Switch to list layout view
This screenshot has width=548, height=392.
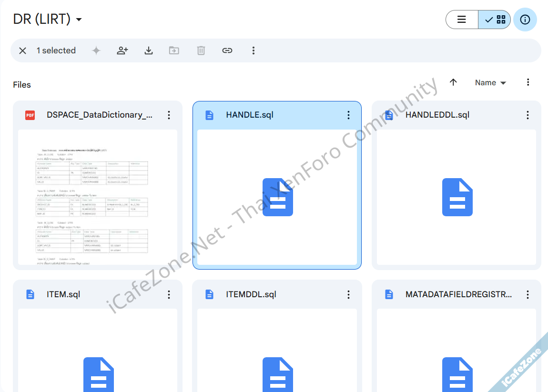pos(462,20)
